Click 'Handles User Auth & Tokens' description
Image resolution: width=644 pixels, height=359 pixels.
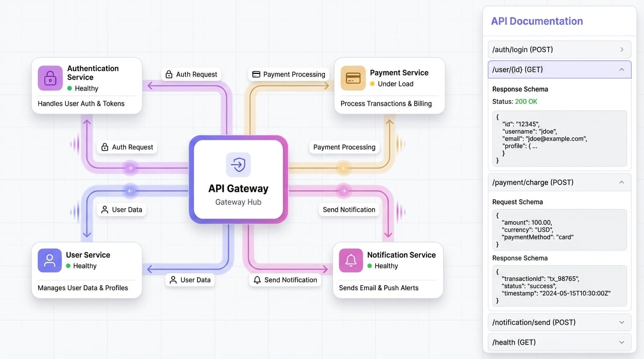click(81, 104)
